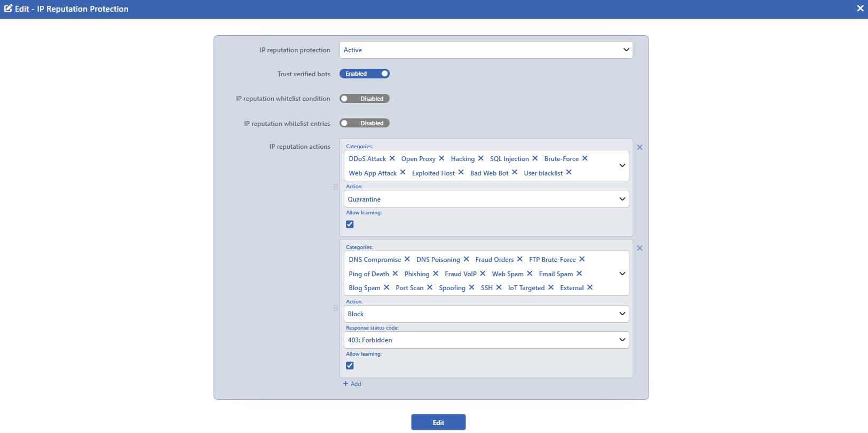Screen dimensions: 868x433
Task: Remove the FTP Brute-Force tag
Action: point(582,259)
